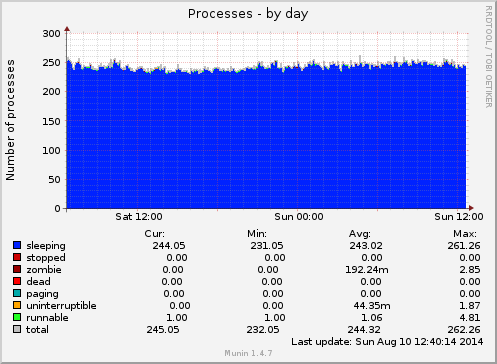Click the green runnable legend swatch
Screen dimensions: 497x364
pos(17,317)
